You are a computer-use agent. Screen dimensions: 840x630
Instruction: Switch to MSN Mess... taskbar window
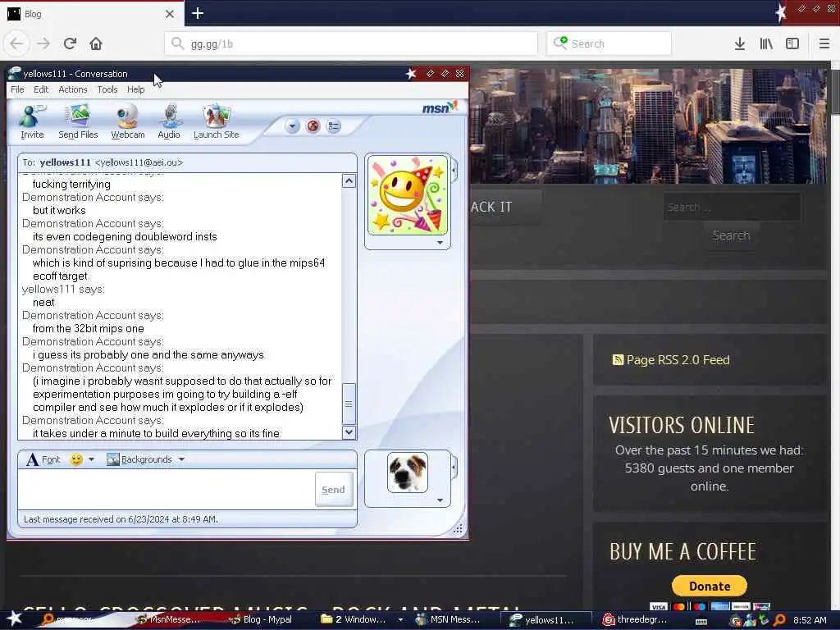coord(448,620)
